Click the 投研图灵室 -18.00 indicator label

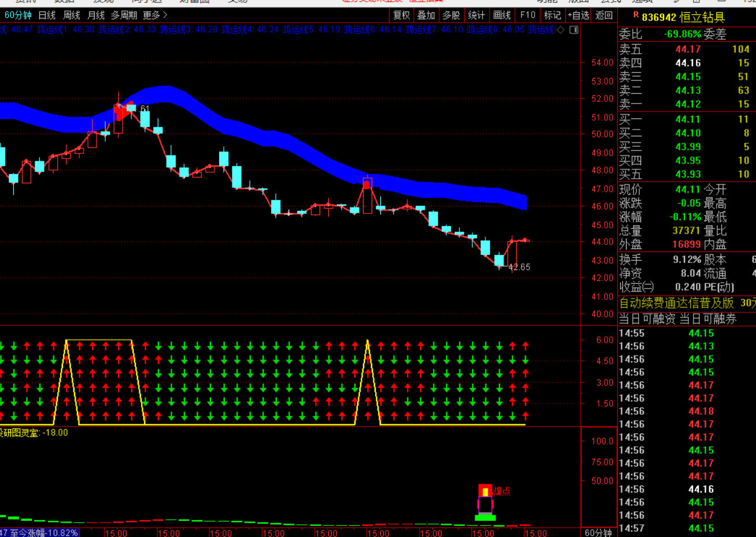pos(34,432)
